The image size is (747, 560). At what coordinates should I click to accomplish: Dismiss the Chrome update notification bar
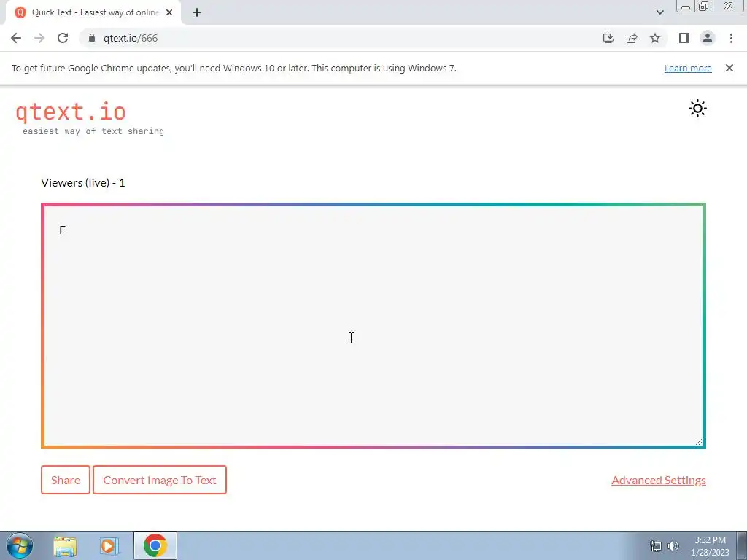coord(729,68)
